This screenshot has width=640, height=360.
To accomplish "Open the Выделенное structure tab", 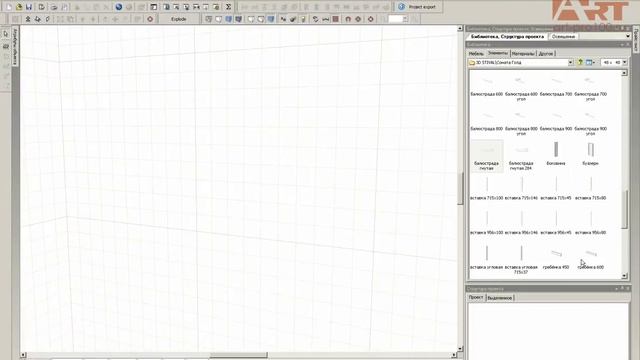I will [500, 298].
